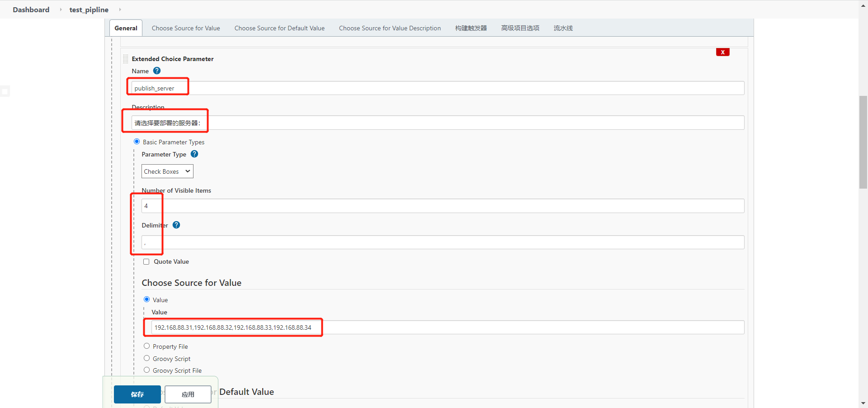
Task: Choose the Groovy Script File radio option
Action: click(146, 370)
